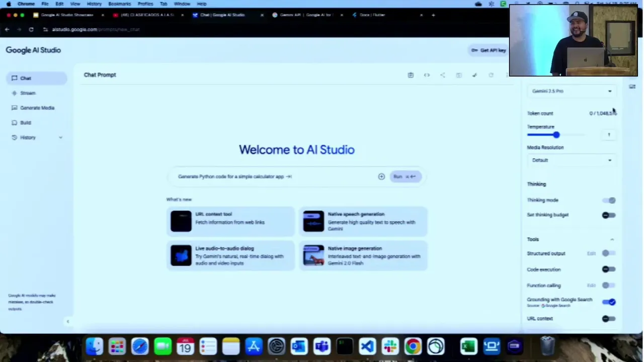
Task: Open the Media Resolution Default dropdown
Action: pos(572,160)
